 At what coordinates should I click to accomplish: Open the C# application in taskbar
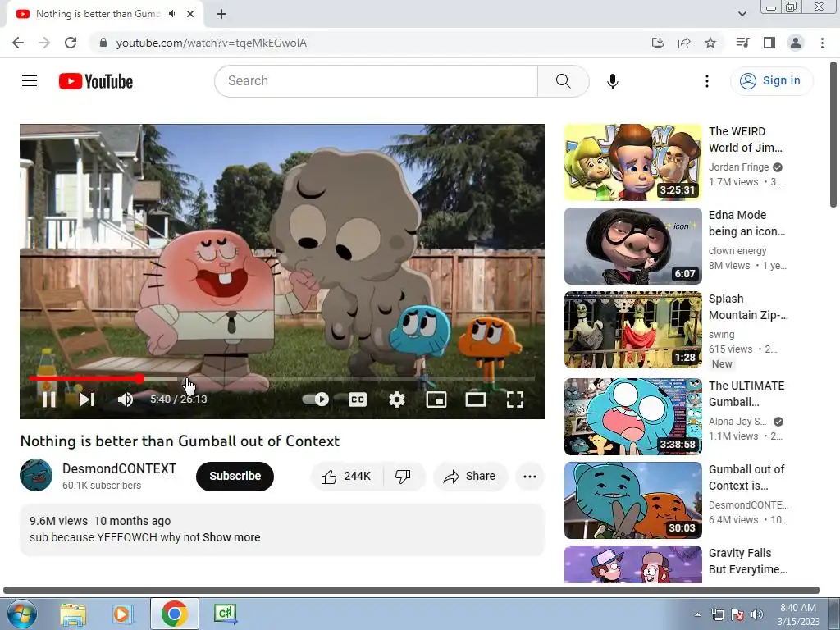click(226, 614)
